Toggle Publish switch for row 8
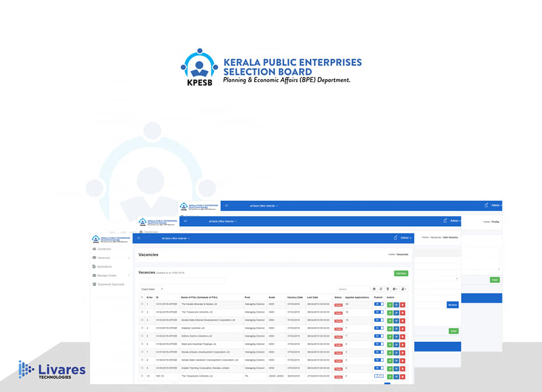 point(379,360)
